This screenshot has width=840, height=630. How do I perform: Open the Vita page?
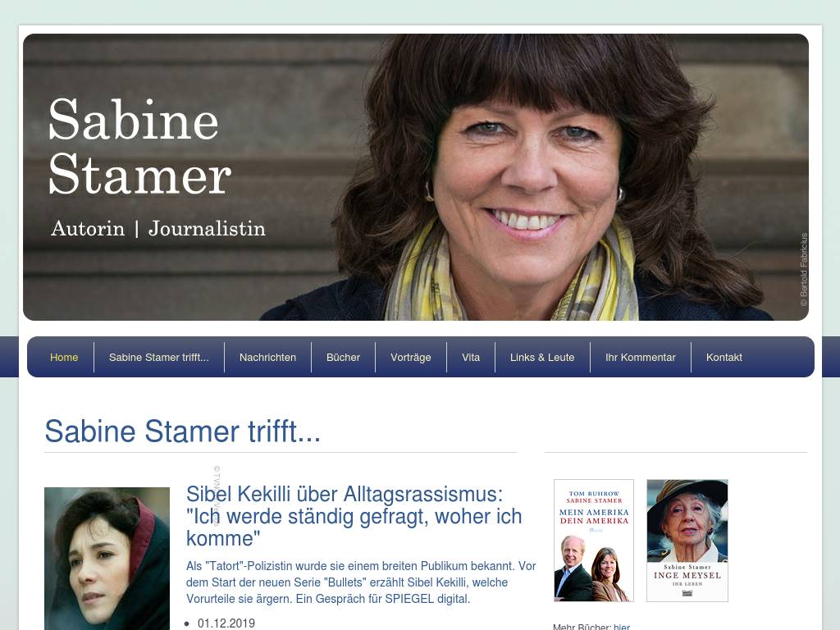click(x=471, y=358)
